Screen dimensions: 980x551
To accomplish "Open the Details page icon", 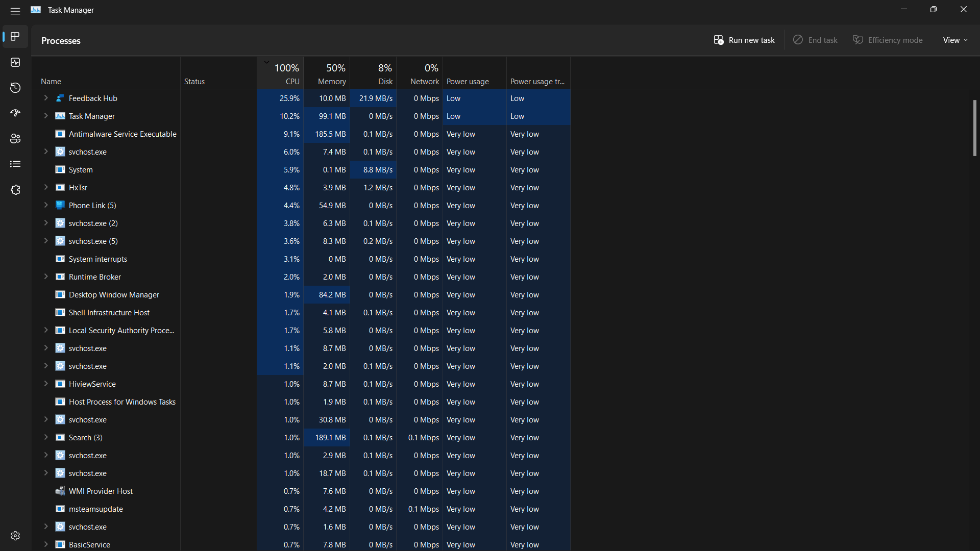I will (x=15, y=164).
